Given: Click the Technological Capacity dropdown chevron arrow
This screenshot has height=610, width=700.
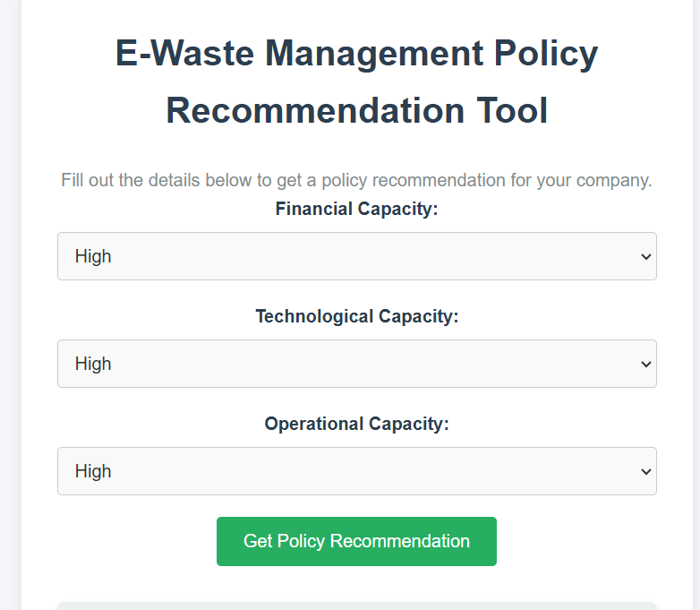Looking at the screenshot, I should (x=646, y=365).
